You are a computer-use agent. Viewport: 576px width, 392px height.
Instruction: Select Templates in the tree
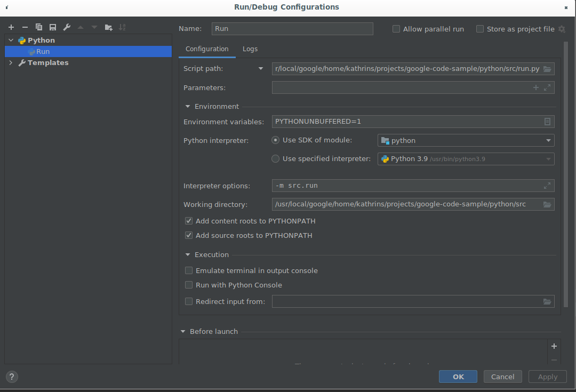(48, 62)
